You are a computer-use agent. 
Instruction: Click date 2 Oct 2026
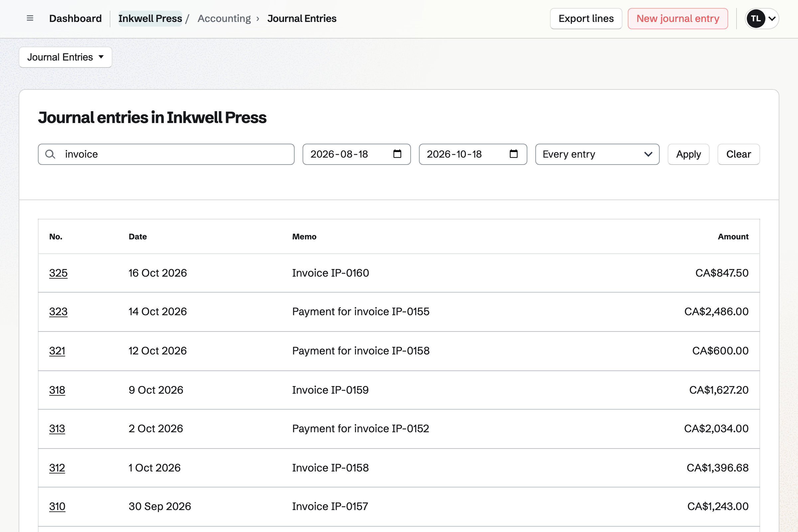(x=156, y=429)
